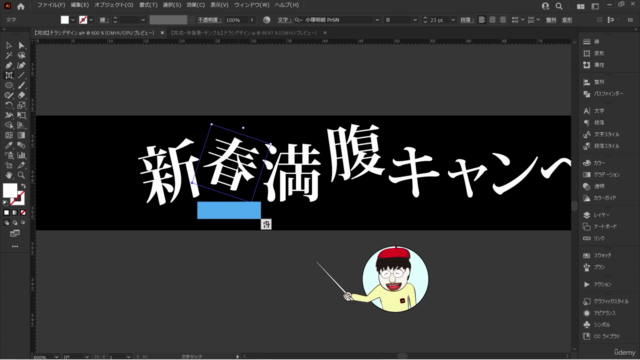Select the Selection tool arrow
Viewport: 640px width, 360px height.
(x=9, y=45)
